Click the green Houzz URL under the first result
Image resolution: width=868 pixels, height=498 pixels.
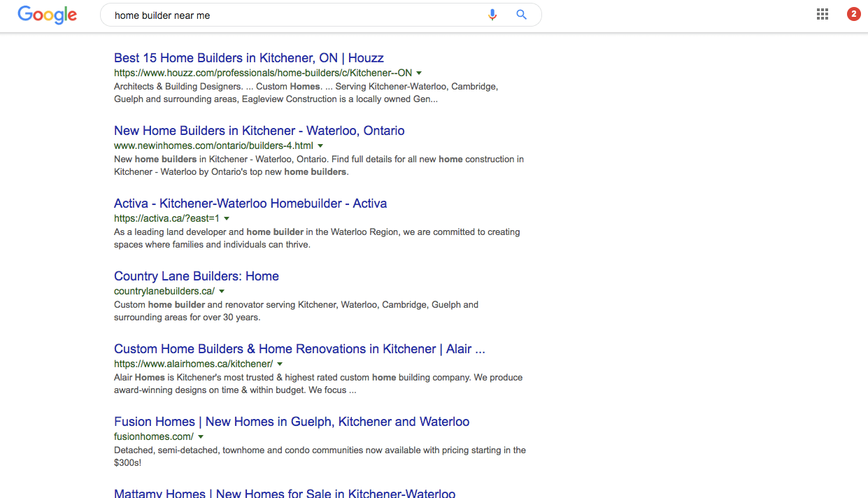point(262,73)
